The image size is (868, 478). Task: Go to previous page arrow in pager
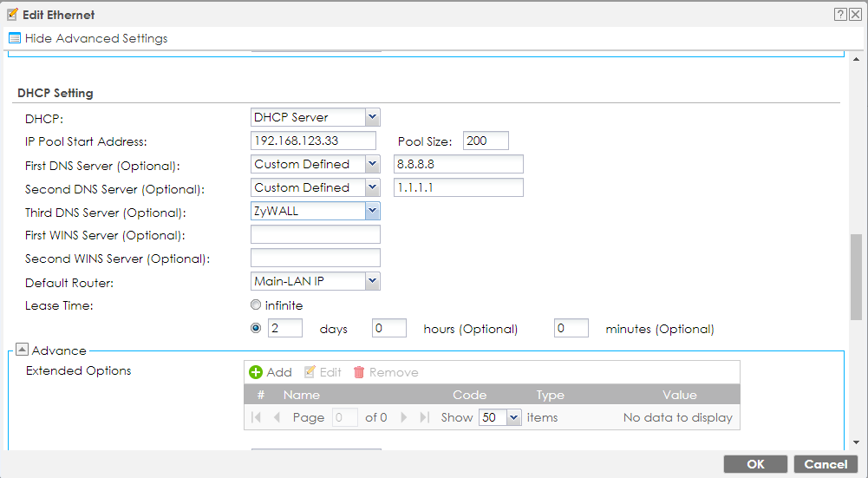pyautogui.click(x=277, y=417)
